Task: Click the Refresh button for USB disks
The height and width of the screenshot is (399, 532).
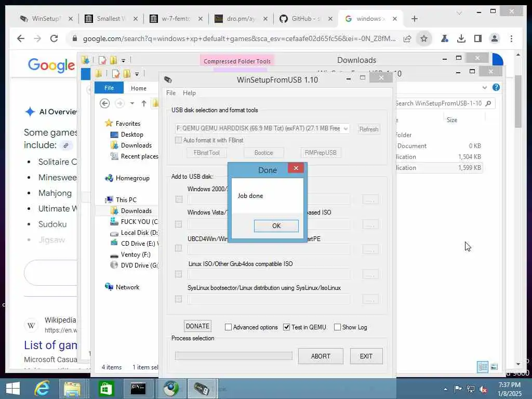Action: (x=368, y=129)
